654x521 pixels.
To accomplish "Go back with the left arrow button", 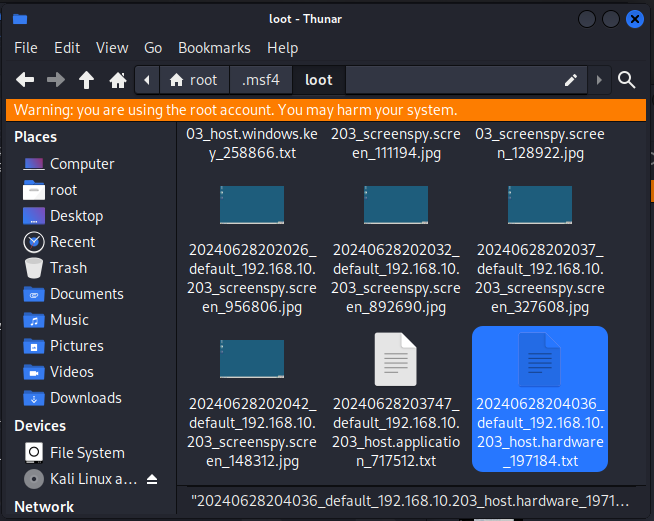I will click(25, 79).
